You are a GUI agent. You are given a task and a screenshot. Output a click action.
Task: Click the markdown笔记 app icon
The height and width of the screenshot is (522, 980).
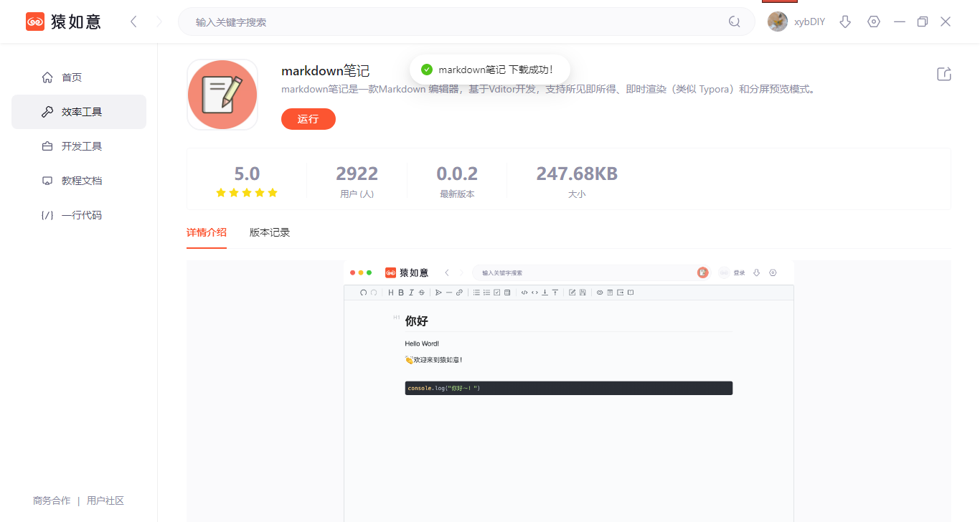pyautogui.click(x=222, y=95)
